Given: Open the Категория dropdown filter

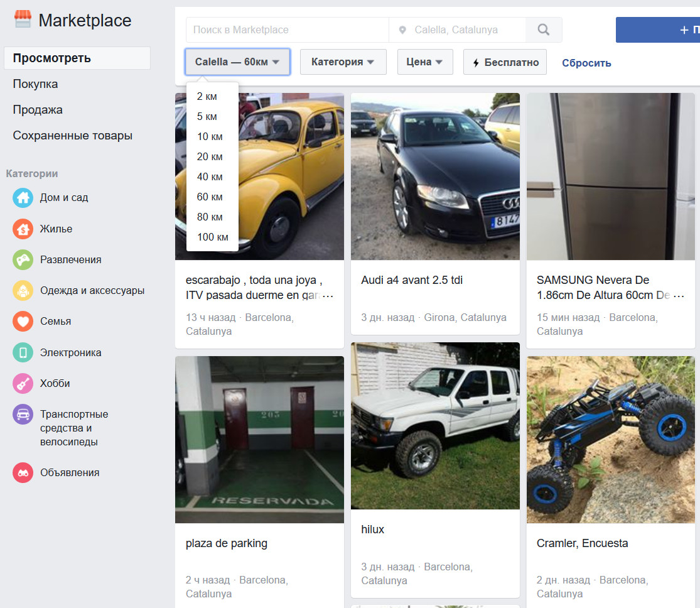Looking at the screenshot, I should [x=343, y=62].
